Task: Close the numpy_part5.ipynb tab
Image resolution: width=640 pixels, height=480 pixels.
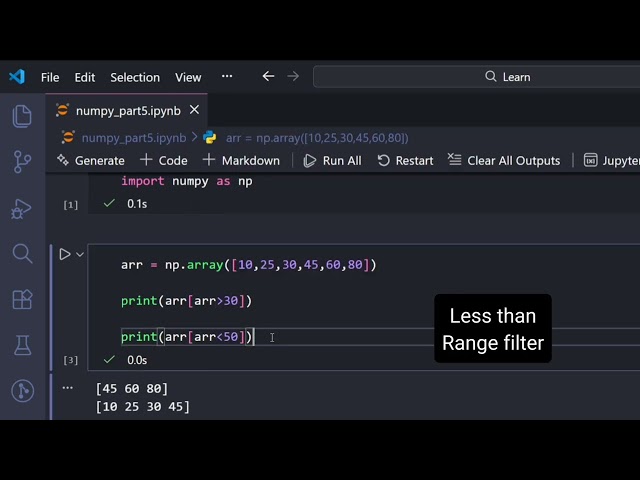Action: [194, 110]
